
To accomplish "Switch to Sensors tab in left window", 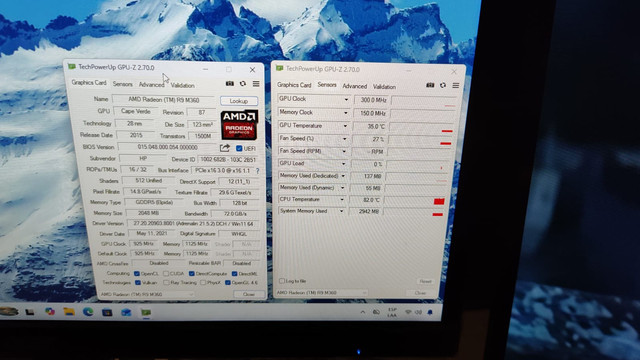I will (x=122, y=84).
